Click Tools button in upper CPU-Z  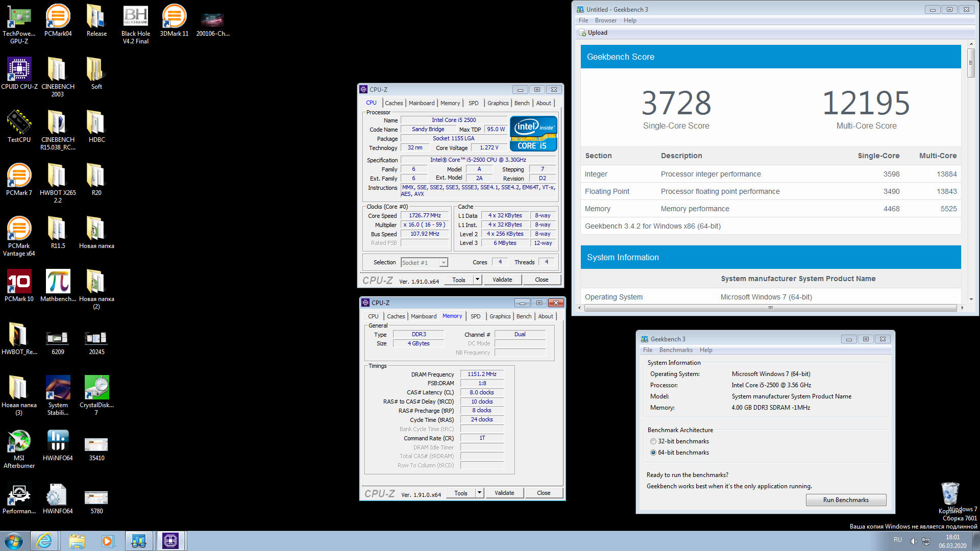tap(458, 280)
